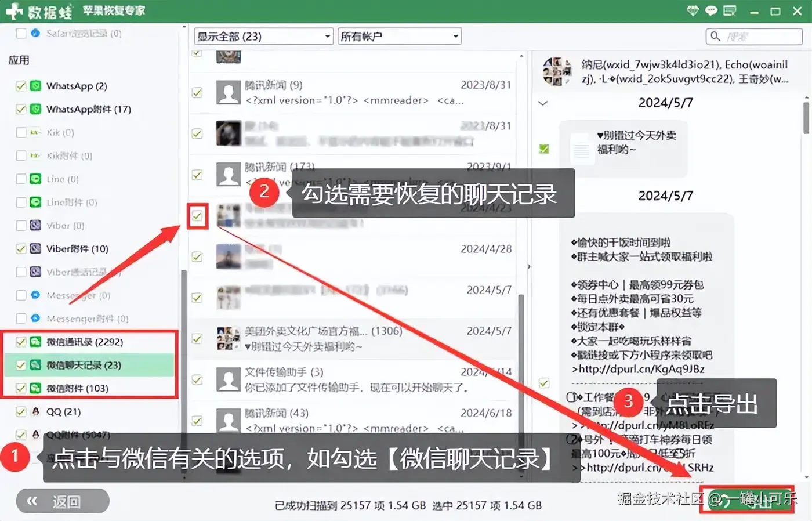The width and height of the screenshot is (812, 521).
Task: Click the 美团外卖 group avatar in list
Action: [x=229, y=338]
